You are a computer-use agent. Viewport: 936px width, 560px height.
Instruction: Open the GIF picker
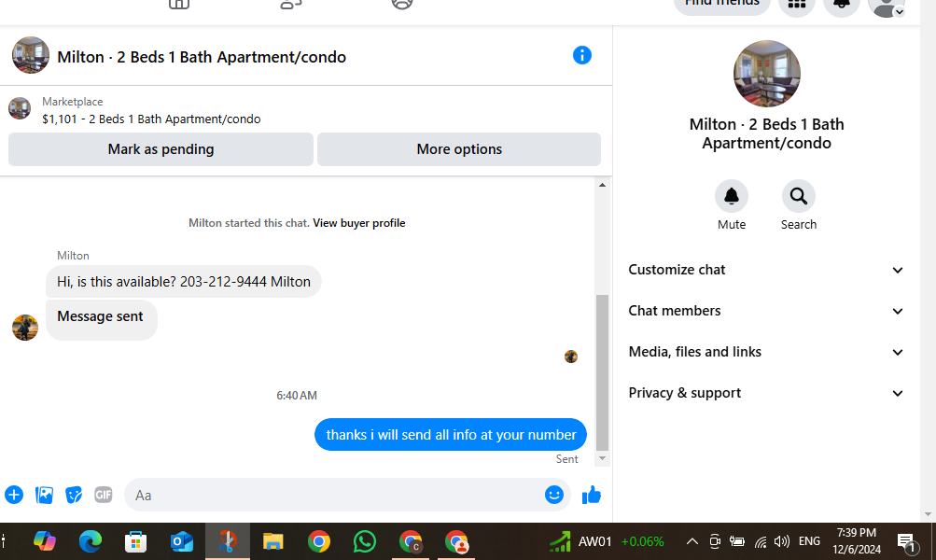click(x=104, y=495)
